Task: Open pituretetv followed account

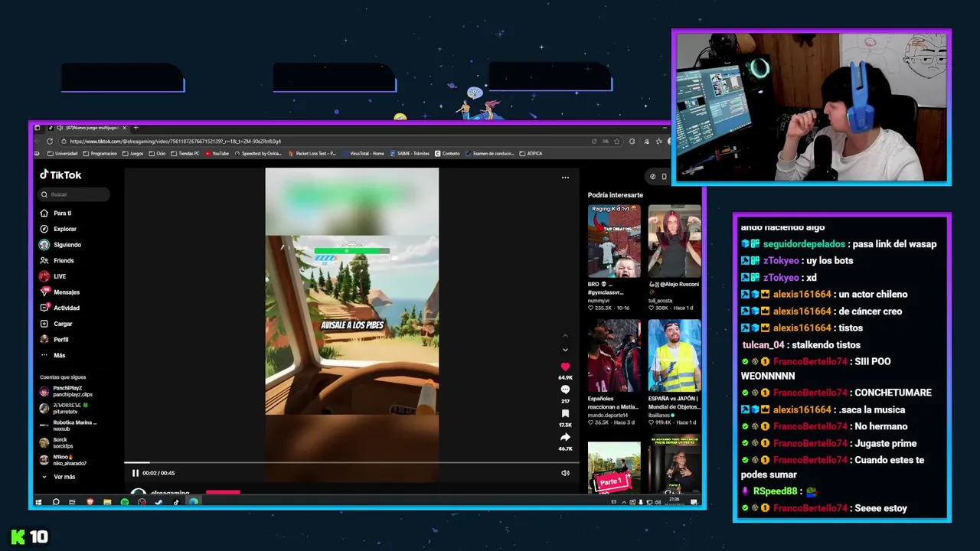Action: pyautogui.click(x=64, y=408)
